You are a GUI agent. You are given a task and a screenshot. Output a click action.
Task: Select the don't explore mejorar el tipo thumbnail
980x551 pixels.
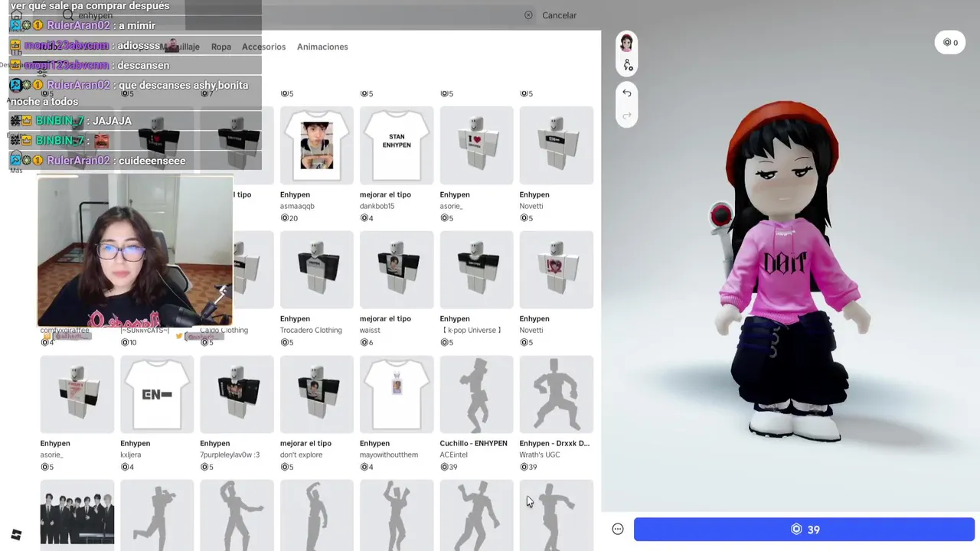(x=317, y=394)
